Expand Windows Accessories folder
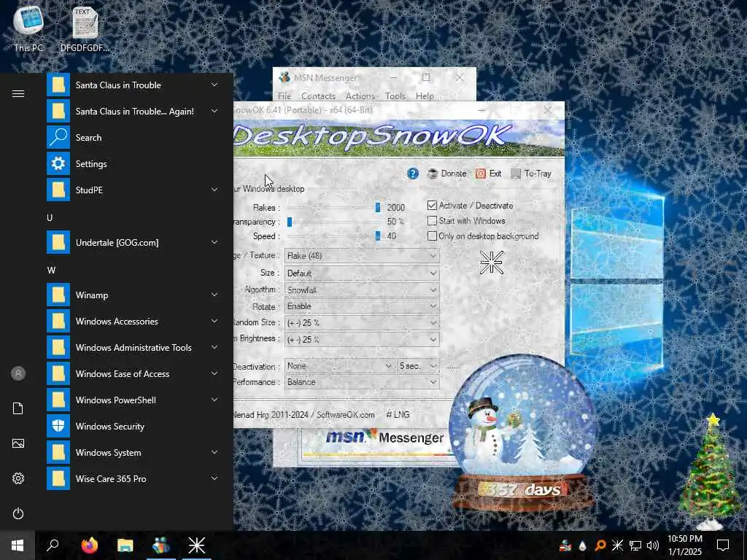This screenshot has height=560, width=747. [x=133, y=322]
